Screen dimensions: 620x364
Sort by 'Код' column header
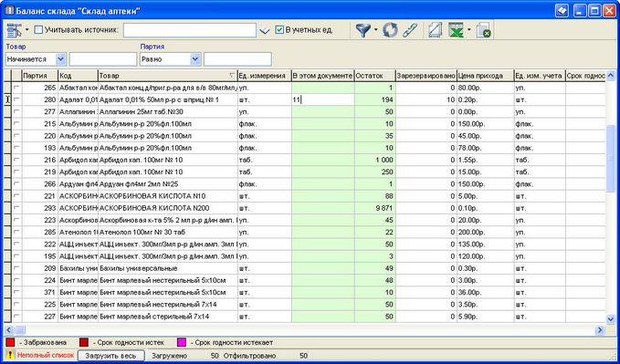pos(78,76)
